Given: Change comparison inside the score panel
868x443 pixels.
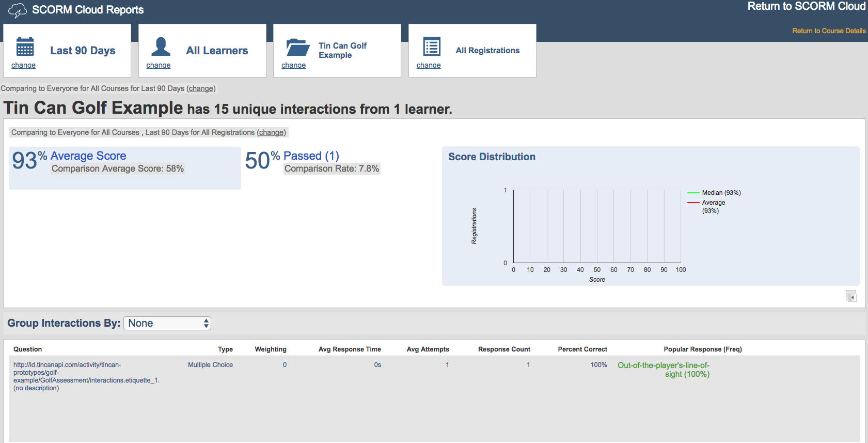Looking at the screenshot, I should [271, 132].
